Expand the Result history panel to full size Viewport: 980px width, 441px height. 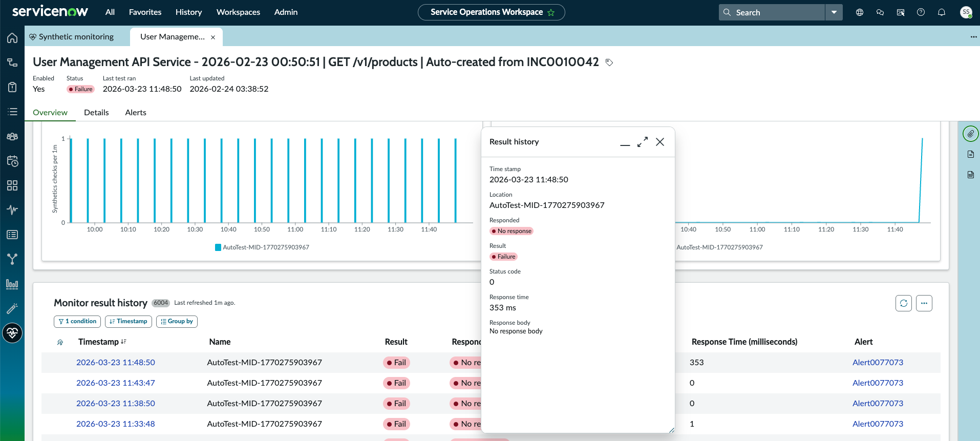point(643,142)
